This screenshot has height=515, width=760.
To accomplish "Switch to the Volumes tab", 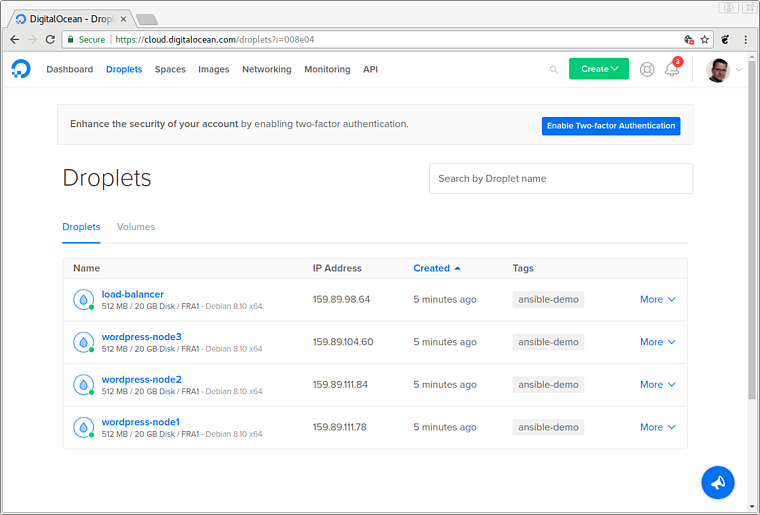I will [136, 227].
